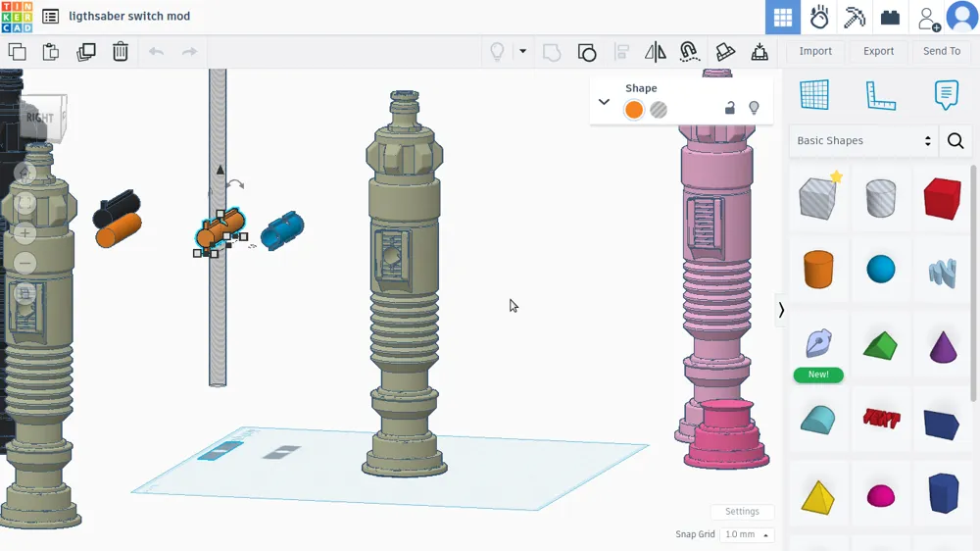Open the visibility options dropdown arrow
980x551 pixels.
523,51
